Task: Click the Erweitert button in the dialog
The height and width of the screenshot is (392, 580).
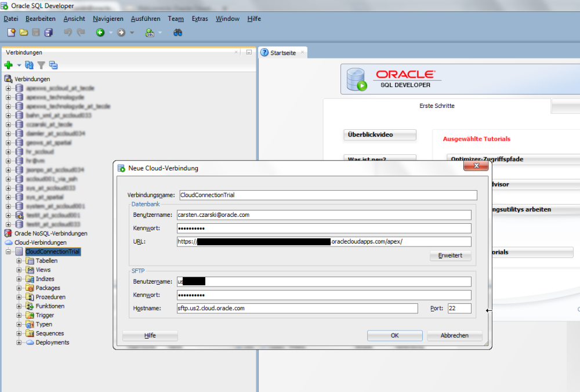Action: point(450,256)
